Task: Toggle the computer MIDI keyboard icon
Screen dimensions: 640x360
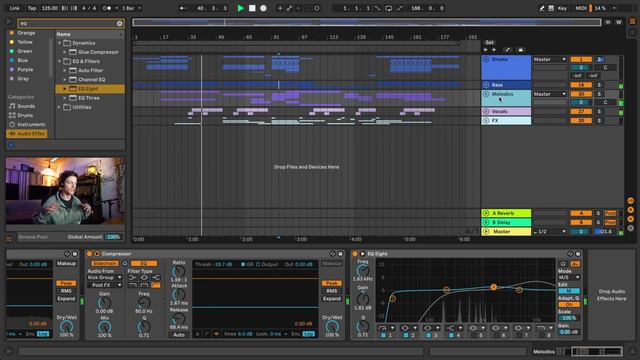Action: 551,8
